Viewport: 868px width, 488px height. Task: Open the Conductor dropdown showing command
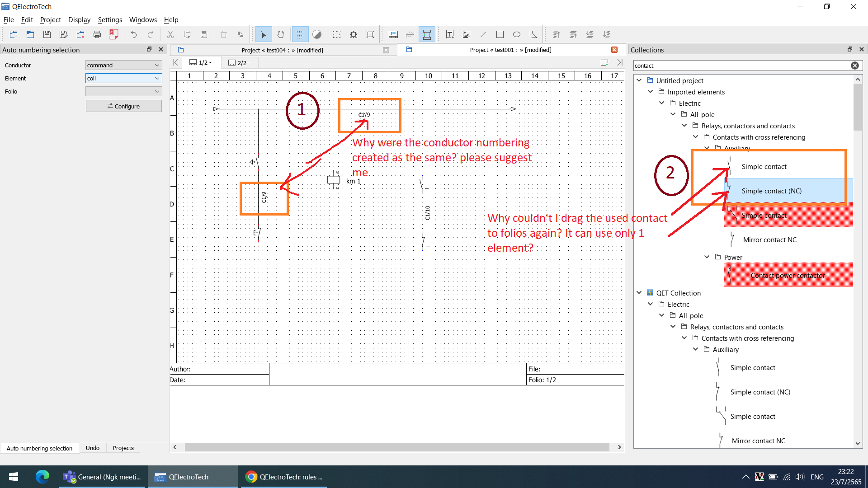coord(123,65)
